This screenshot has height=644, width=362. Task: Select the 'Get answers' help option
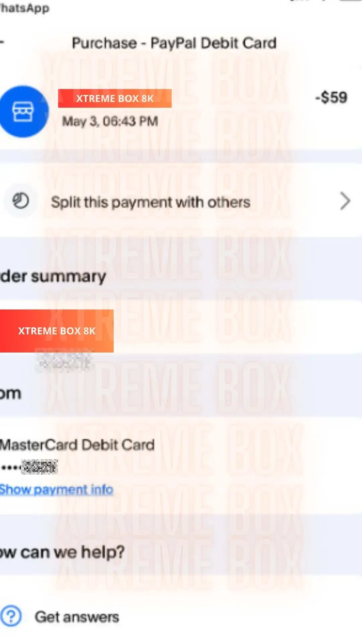77,617
